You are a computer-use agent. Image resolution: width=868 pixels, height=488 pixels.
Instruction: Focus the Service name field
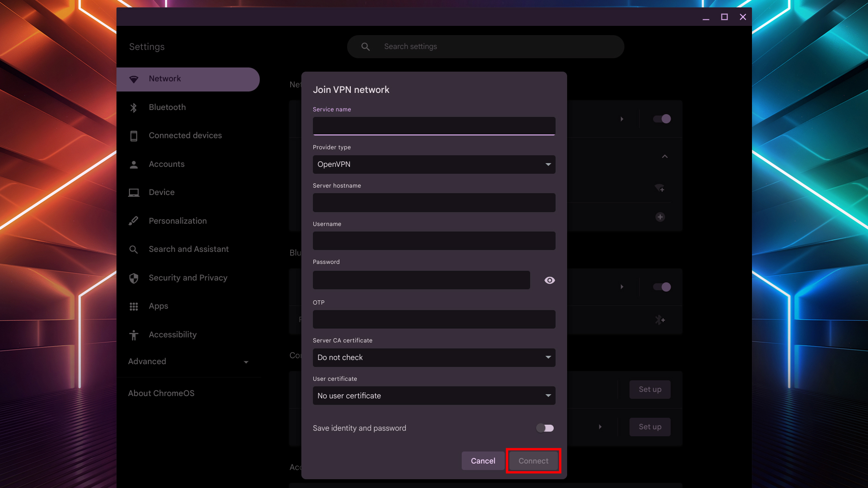click(434, 126)
